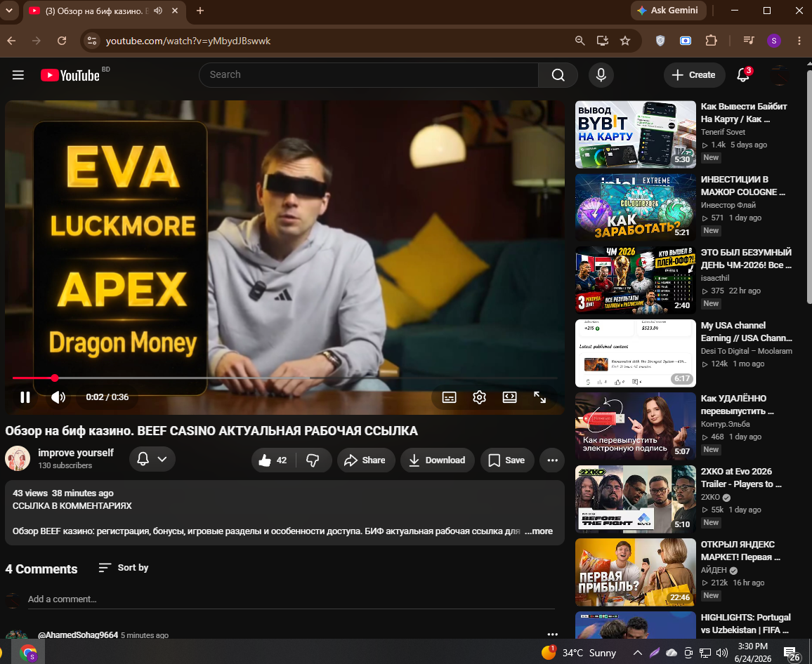Click the install/cast screen icon in address bar
The width and height of the screenshot is (812, 664).
pyautogui.click(x=602, y=41)
